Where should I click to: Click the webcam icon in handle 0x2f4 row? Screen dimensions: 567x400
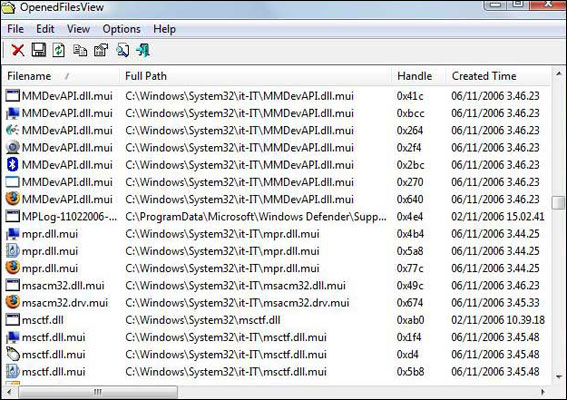point(13,148)
